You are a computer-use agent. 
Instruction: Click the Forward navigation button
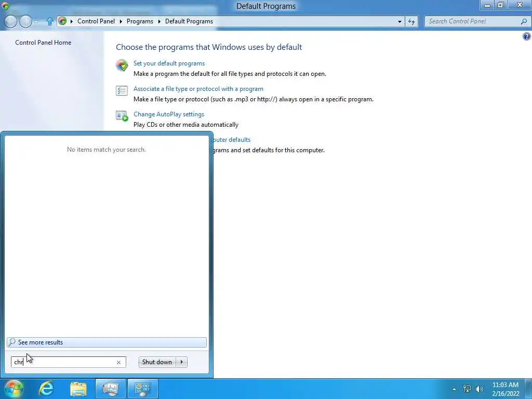point(25,21)
